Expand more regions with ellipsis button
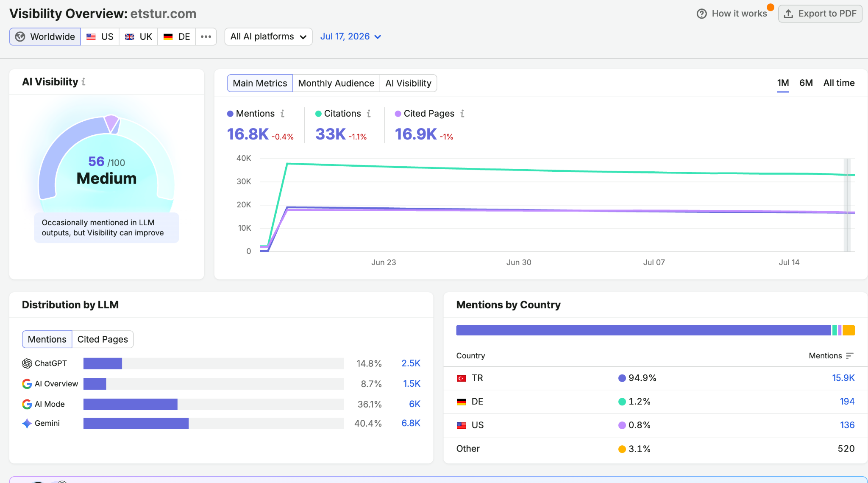Viewport: 868px width, 483px height. click(206, 37)
